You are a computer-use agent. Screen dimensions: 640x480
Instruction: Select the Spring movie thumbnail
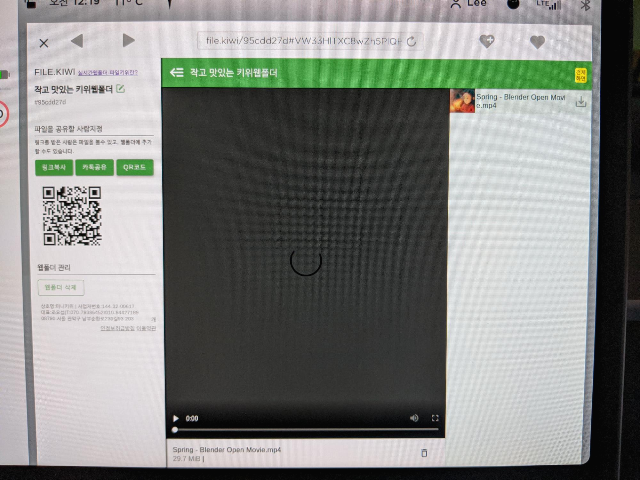tap(462, 101)
